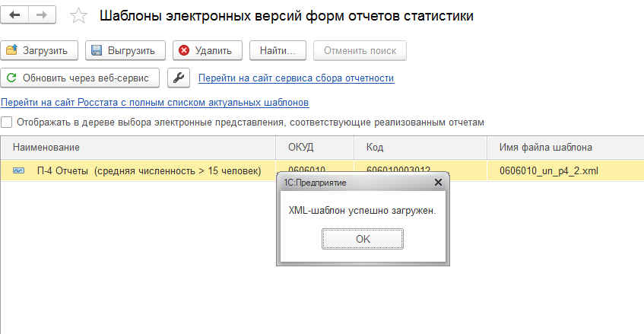Screen dimensions: 644x334
Task: Confirm the dialog with OK
Action: click(x=363, y=239)
